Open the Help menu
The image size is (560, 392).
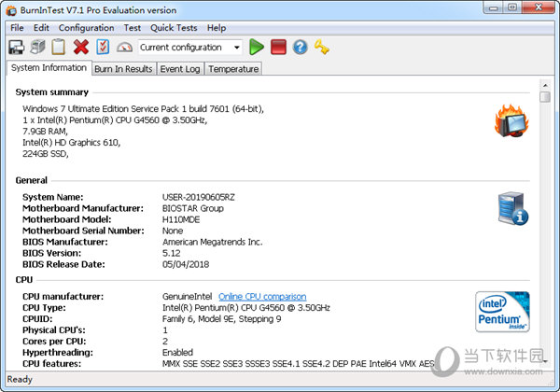tap(217, 28)
